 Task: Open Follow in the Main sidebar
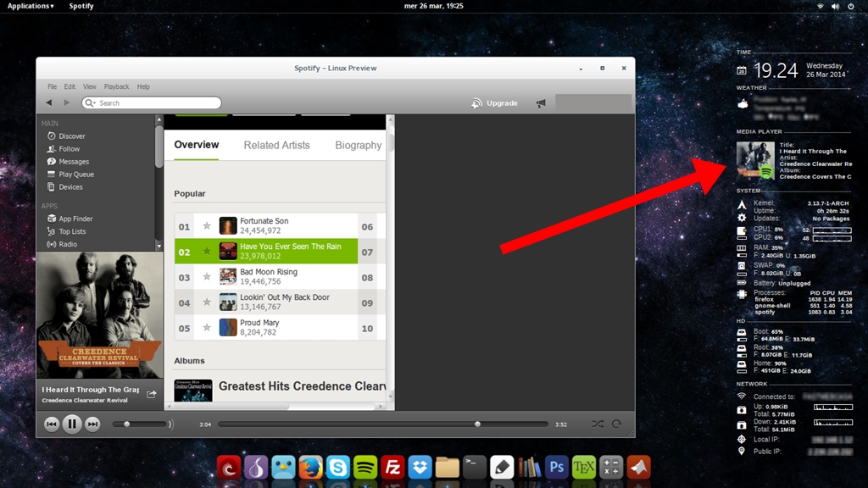click(69, 149)
